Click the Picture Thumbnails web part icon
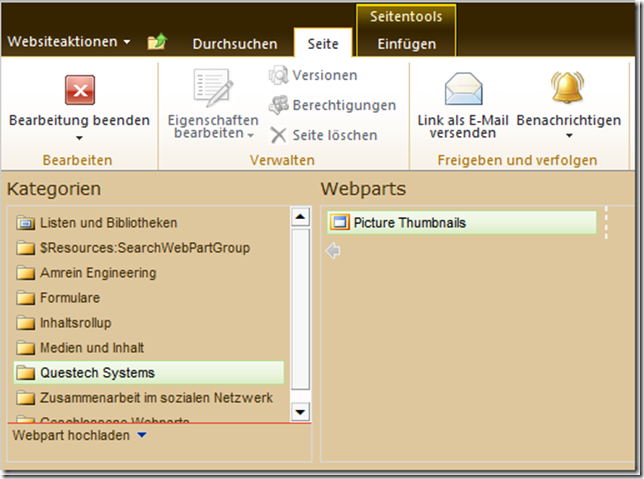Image resolution: width=644 pixels, height=479 pixels. coord(340,223)
